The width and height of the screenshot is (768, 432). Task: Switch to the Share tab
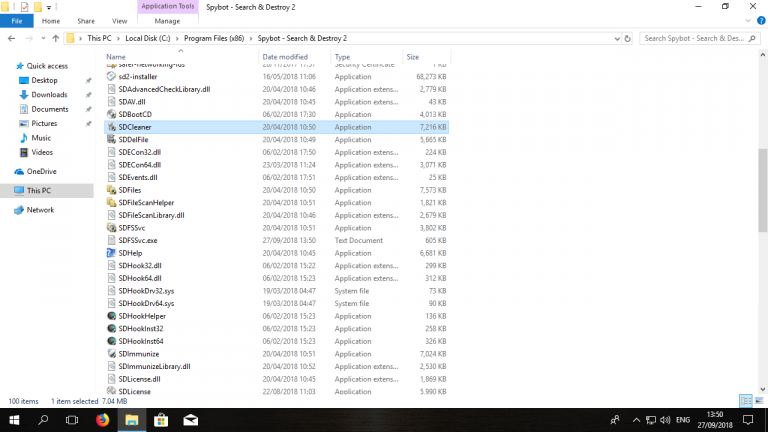click(86, 20)
